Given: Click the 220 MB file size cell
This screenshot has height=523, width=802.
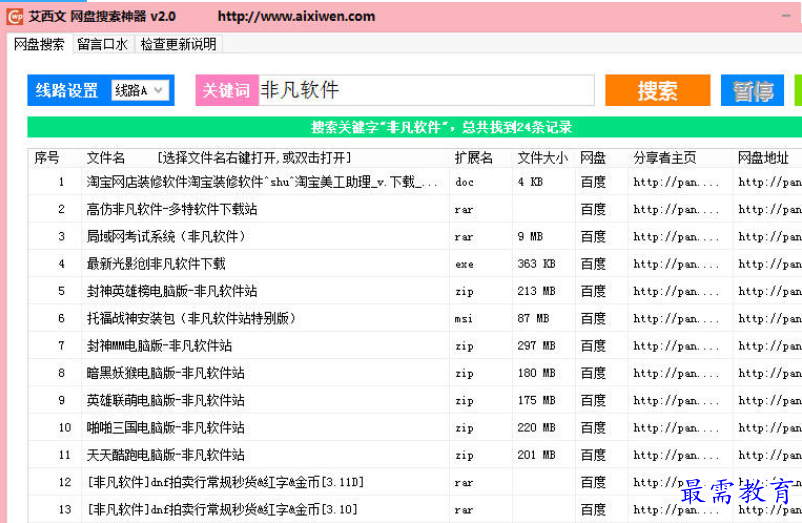Looking at the screenshot, I should [537, 428].
